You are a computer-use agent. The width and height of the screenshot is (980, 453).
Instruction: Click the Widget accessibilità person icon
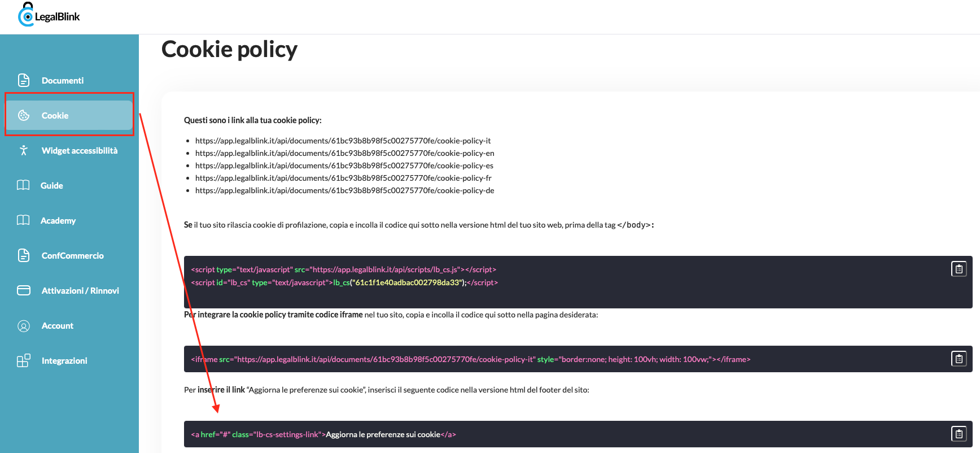[24, 150]
